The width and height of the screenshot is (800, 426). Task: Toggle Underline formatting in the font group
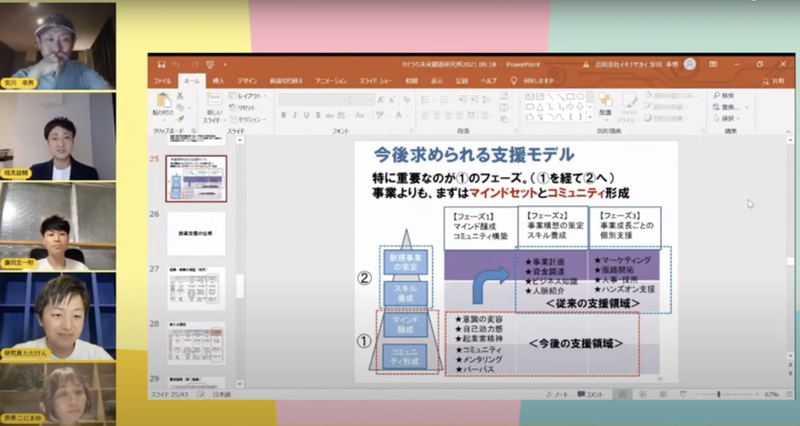click(x=307, y=115)
